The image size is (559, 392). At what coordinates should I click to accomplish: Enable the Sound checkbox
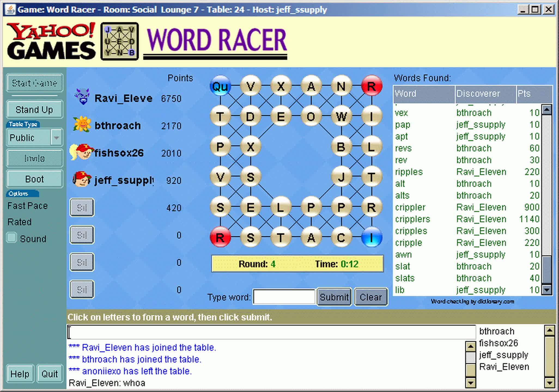pyautogui.click(x=11, y=238)
